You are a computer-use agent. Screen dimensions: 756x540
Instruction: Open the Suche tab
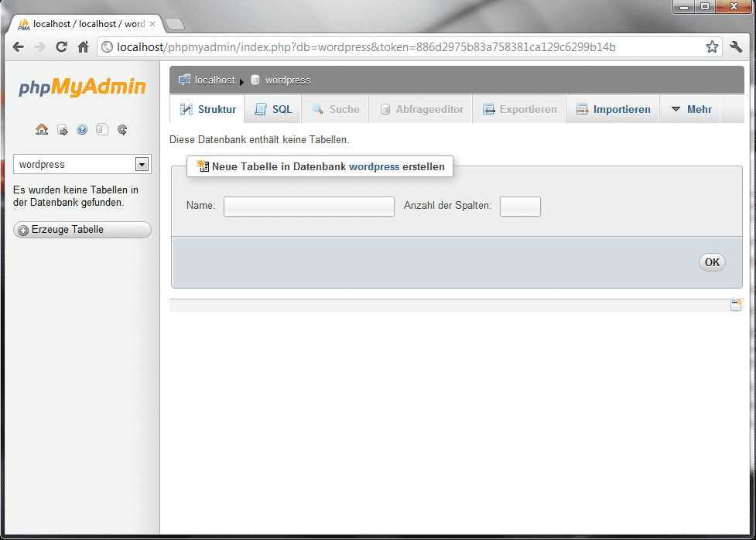point(335,109)
